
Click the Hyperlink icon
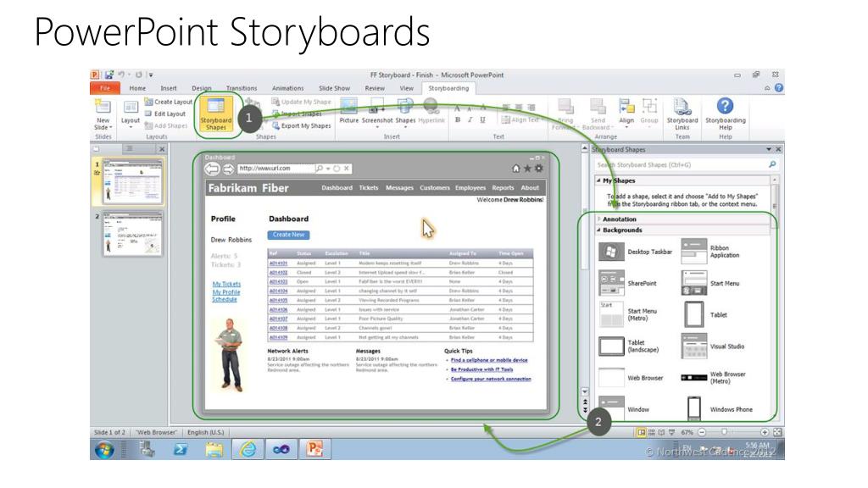click(x=431, y=105)
